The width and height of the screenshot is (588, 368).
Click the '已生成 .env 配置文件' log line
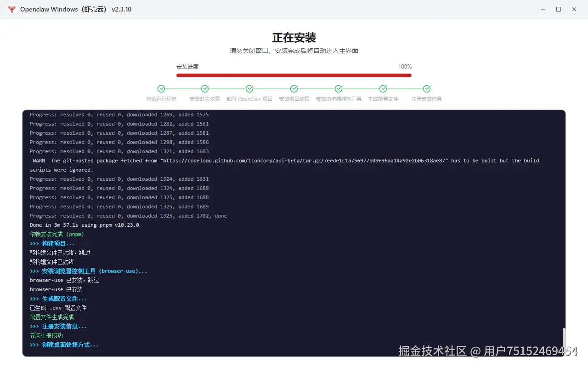click(58, 308)
